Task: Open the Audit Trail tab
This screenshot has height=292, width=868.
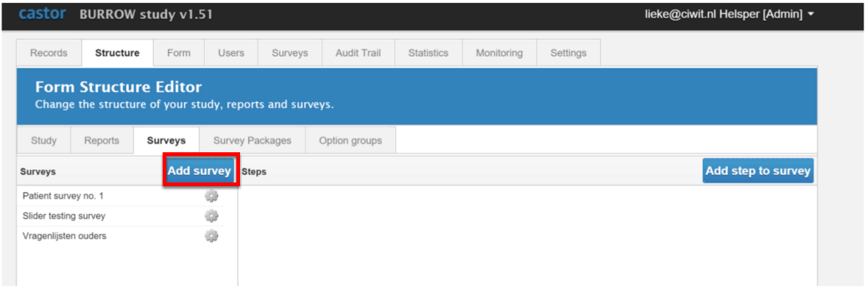Action: [358, 53]
